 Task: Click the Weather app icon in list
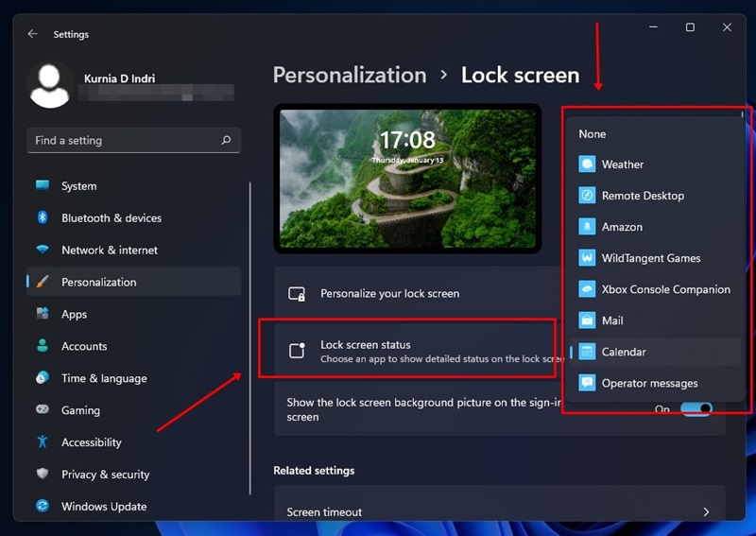[587, 164]
